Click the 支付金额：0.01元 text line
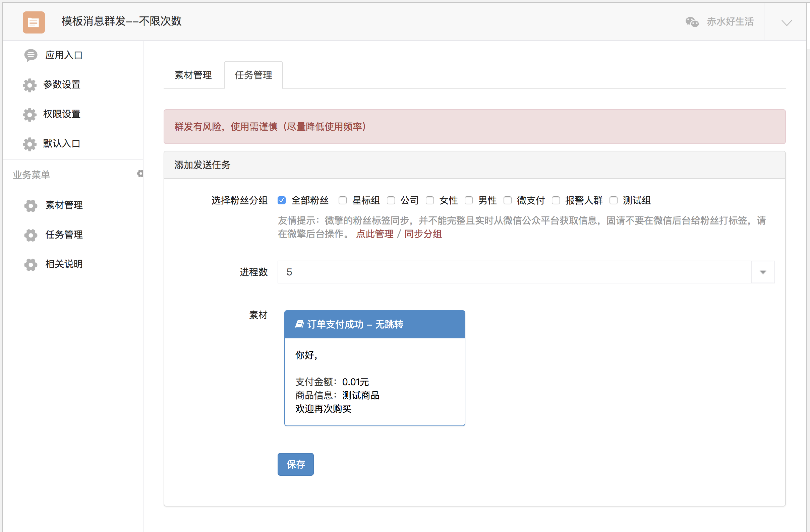Viewport: 810px width, 532px height. (x=332, y=382)
